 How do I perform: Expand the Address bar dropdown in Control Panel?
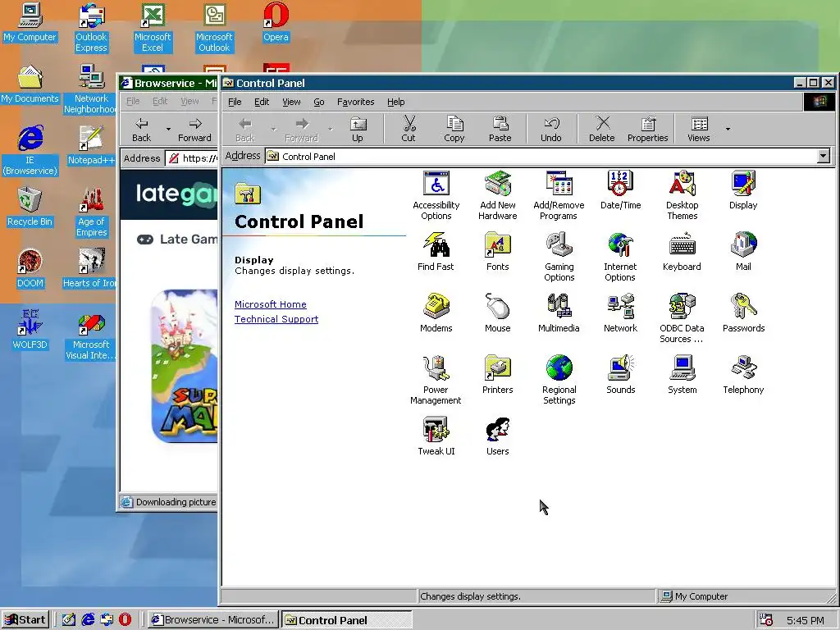824,156
